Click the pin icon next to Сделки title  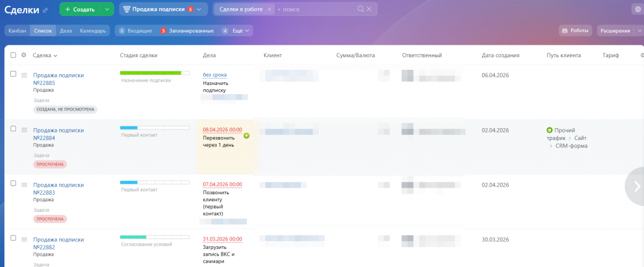pos(45,10)
